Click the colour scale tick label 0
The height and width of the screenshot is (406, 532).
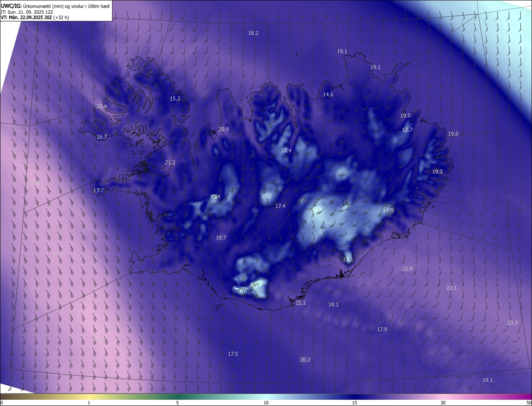(x=2, y=403)
